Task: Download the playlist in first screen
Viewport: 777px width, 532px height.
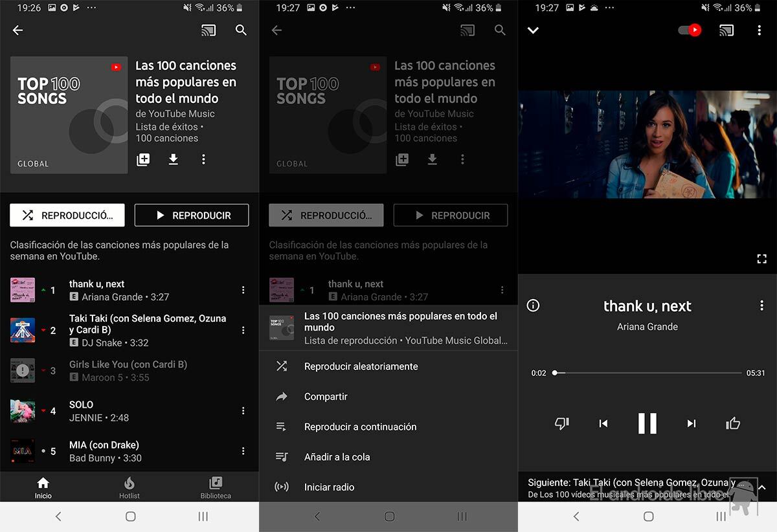Action: click(x=174, y=159)
